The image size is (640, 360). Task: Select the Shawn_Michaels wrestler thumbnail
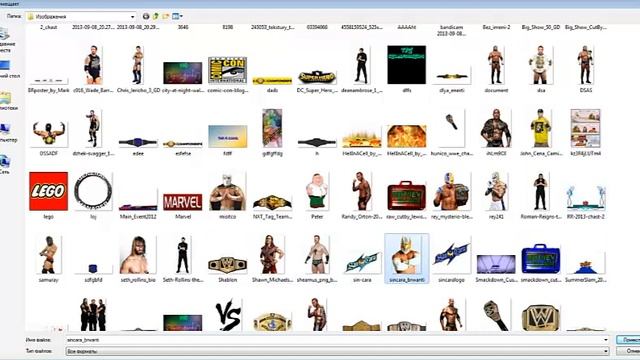[x=272, y=255]
